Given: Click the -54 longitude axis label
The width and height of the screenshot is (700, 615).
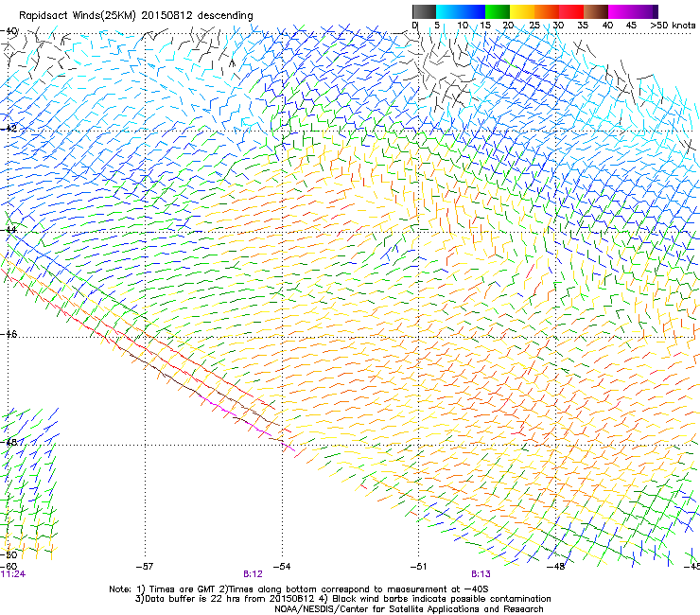Looking at the screenshot, I should (282, 567).
